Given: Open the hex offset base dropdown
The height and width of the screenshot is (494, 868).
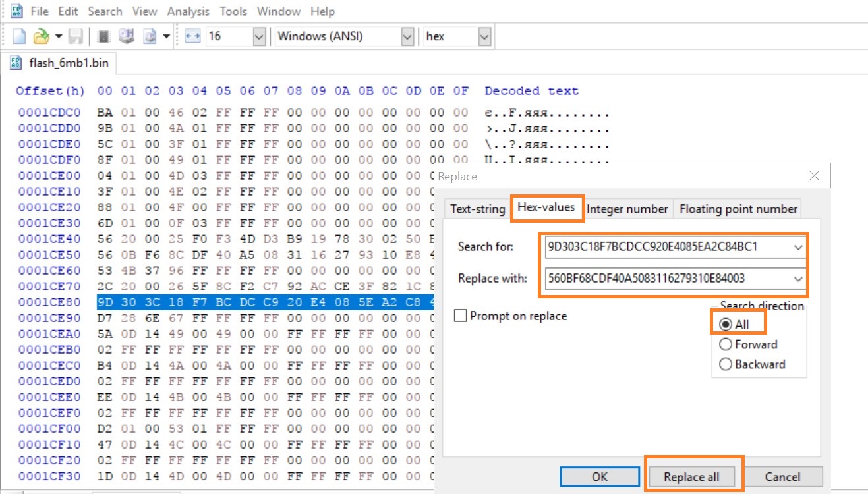Looking at the screenshot, I should pyautogui.click(x=484, y=37).
